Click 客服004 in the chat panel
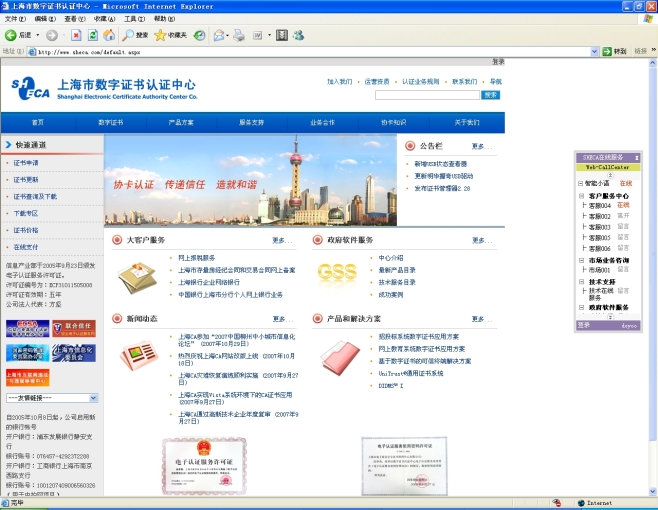Viewport: 658px width, 510px height. 600,206
